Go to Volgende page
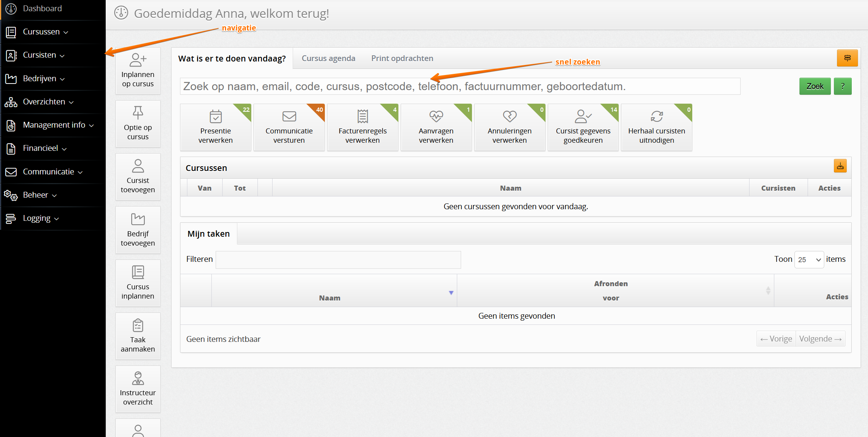This screenshot has width=868, height=437. [x=820, y=339]
